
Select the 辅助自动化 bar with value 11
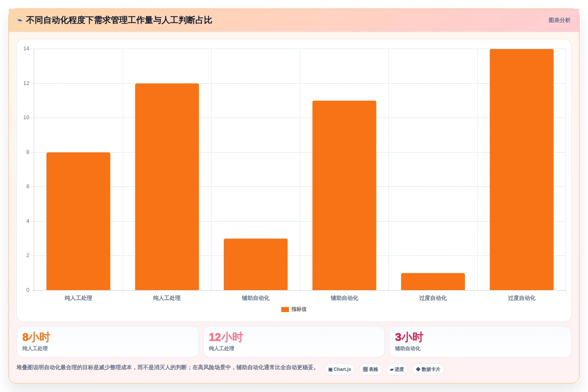[344, 195]
